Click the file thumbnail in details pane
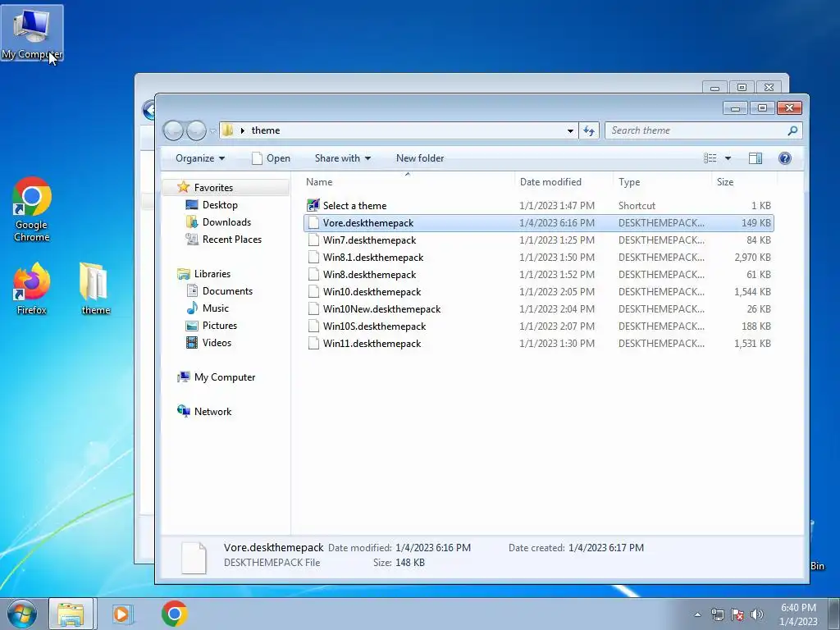The width and height of the screenshot is (840, 630). pos(194,557)
